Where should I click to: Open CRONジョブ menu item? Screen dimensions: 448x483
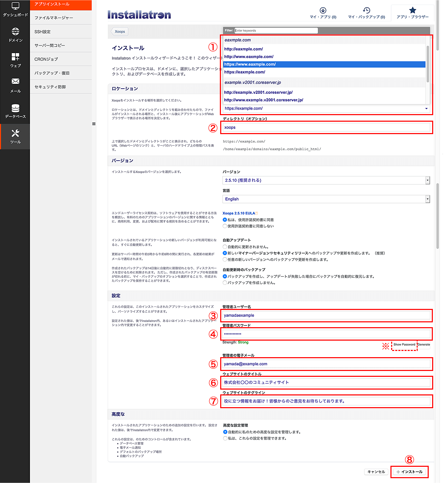(x=61, y=59)
